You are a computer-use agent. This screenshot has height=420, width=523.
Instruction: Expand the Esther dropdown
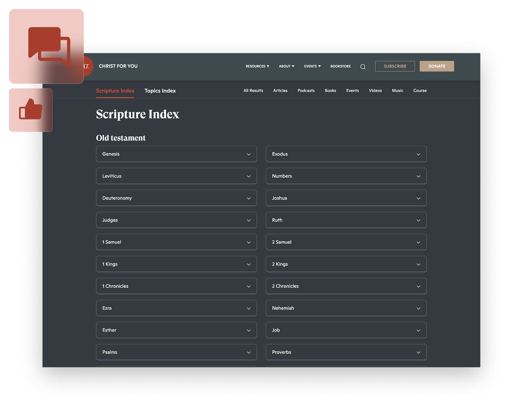176,330
